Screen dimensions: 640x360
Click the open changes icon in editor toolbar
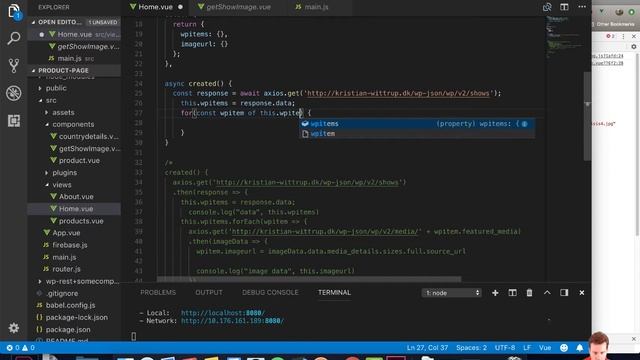(x=547, y=7)
